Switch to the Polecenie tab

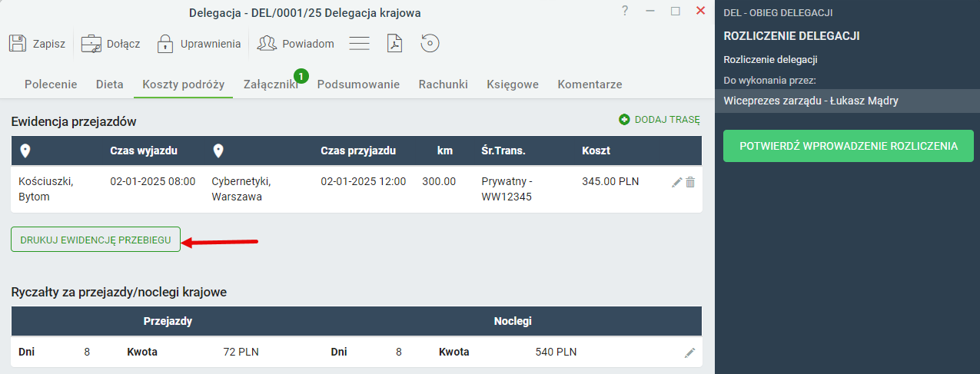tap(51, 84)
